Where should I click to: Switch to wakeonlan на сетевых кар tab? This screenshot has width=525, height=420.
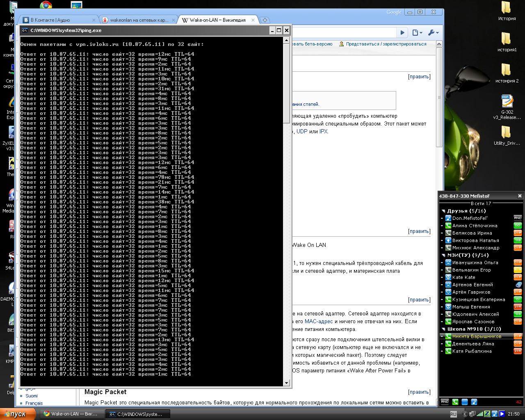click(139, 20)
